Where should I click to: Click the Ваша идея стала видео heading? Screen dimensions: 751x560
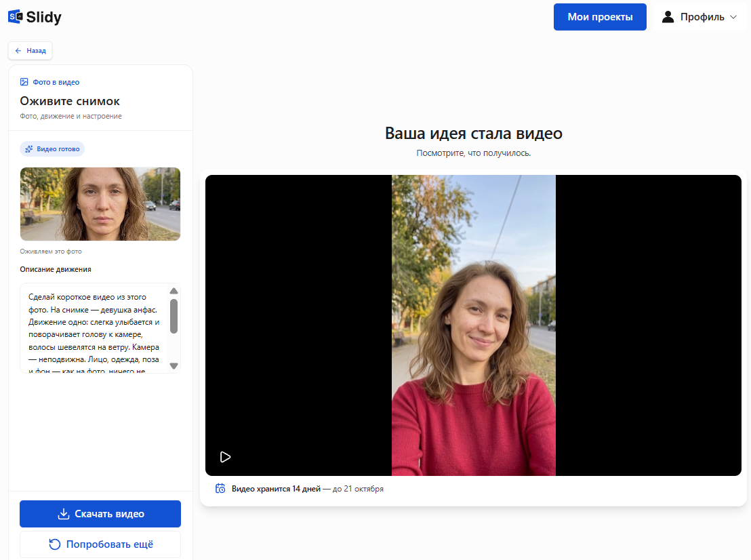pyautogui.click(x=474, y=133)
